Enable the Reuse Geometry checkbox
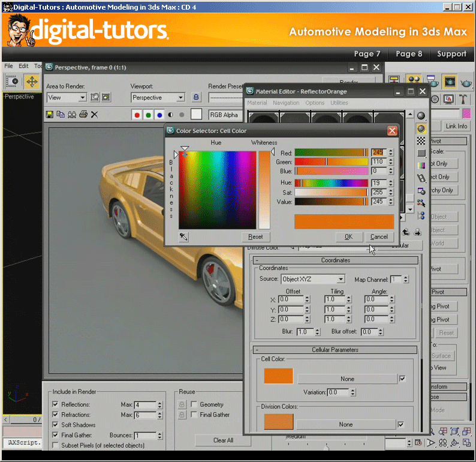 tap(194, 405)
